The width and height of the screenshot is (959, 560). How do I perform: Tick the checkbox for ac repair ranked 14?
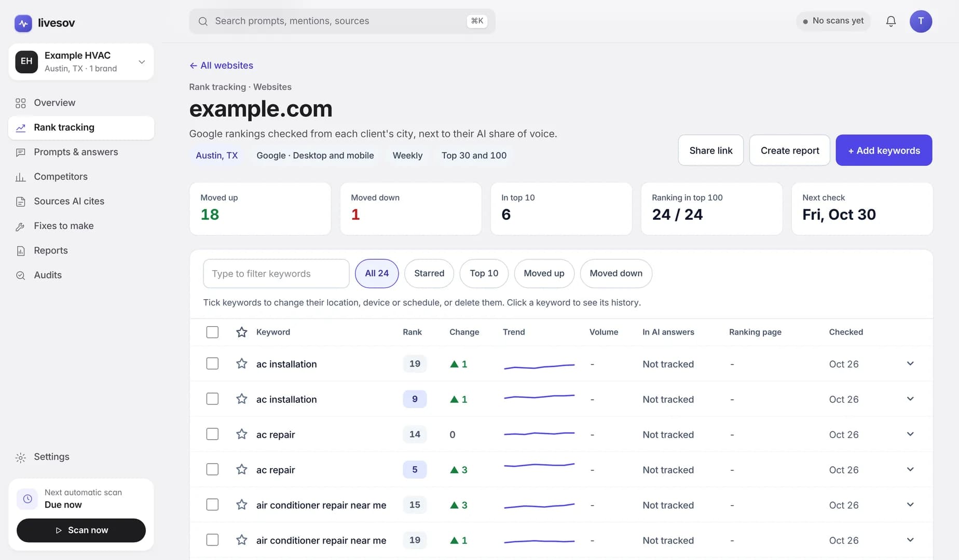click(x=212, y=434)
